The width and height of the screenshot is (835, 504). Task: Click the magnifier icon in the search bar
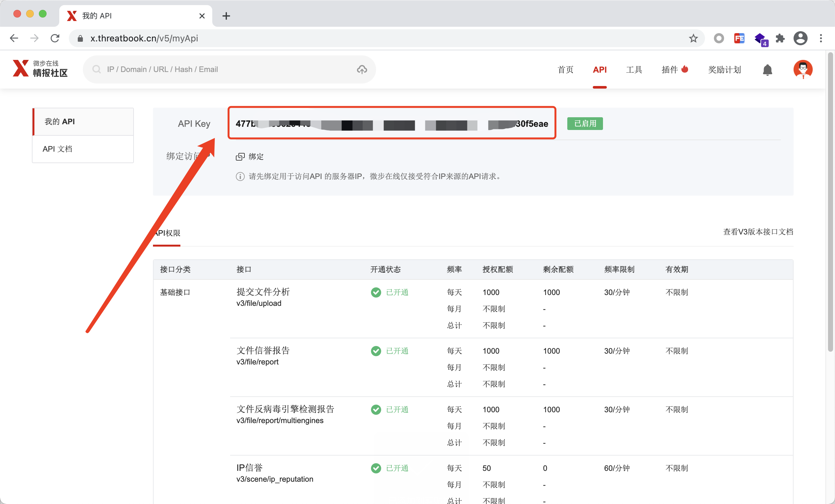(97, 69)
